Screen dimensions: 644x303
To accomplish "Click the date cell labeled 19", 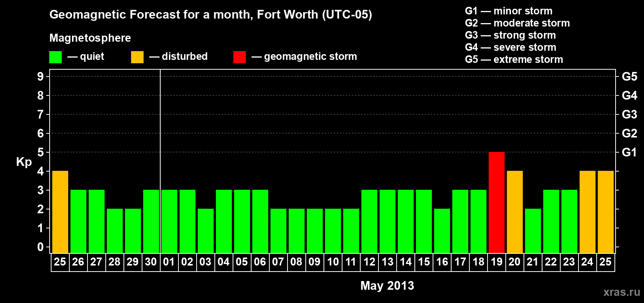I will pyautogui.click(x=497, y=262).
